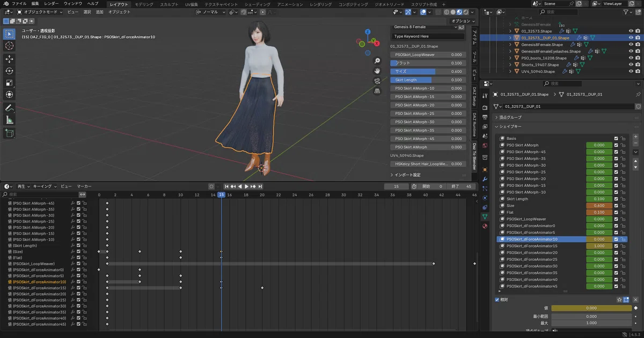Choose the Measure ruler tool
The height and width of the screenshot is (338, 644).
10,120
